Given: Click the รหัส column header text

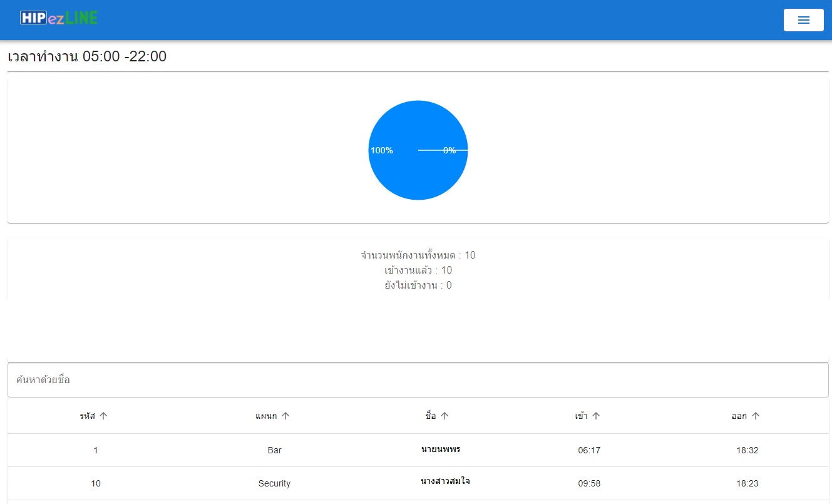Looking at the screenshot, I should [x=88, y=416].
